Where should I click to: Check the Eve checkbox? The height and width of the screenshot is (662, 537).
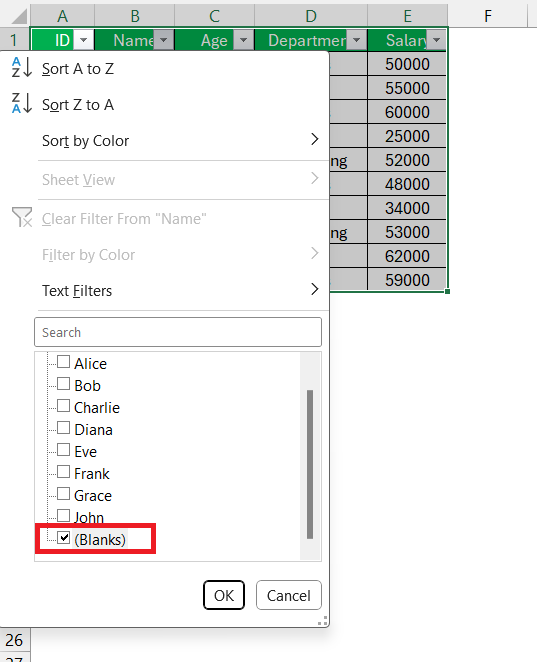63,450
